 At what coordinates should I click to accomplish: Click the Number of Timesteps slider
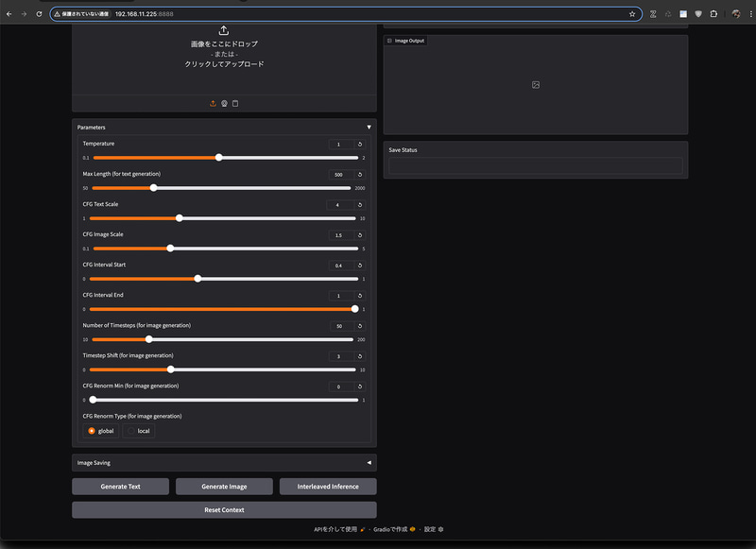pos(222,339)
